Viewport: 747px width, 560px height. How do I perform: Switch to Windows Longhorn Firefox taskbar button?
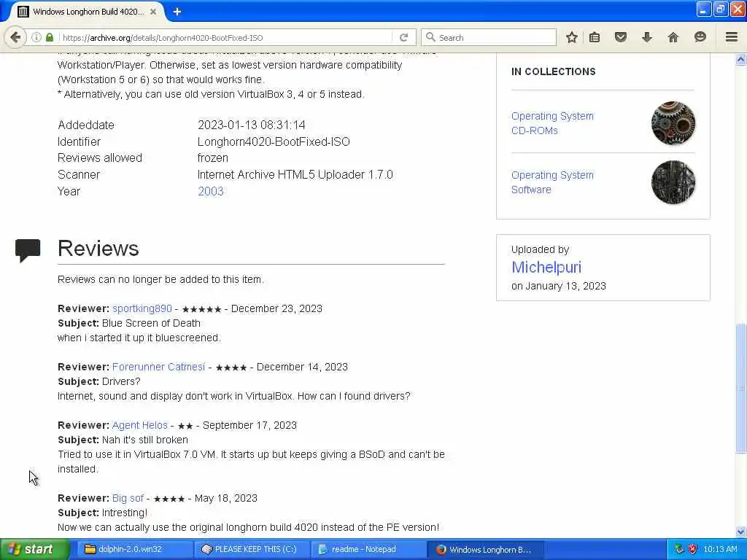[x=485, y=549]
